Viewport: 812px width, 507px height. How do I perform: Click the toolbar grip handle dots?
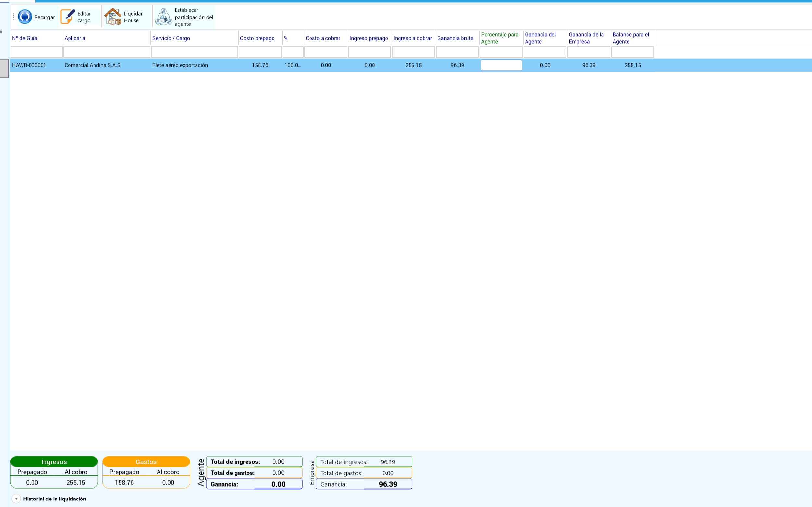pos(14,17)
